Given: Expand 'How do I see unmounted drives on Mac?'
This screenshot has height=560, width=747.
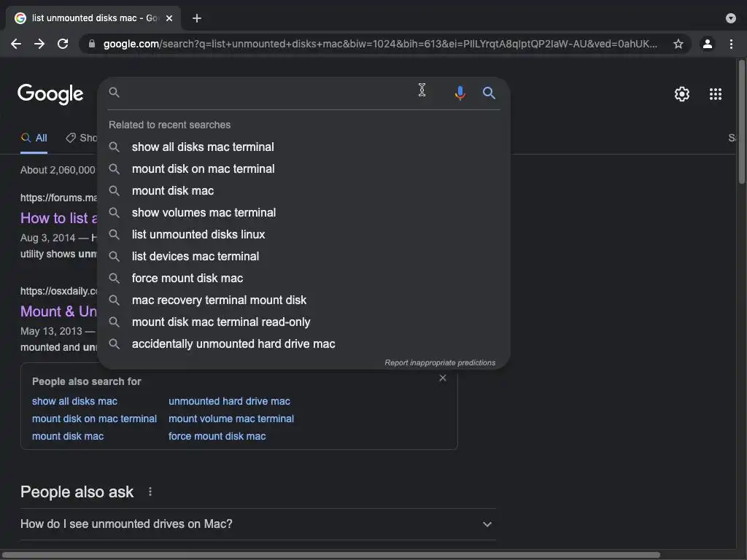Looking at the screenshot, I should pos(258,524).
